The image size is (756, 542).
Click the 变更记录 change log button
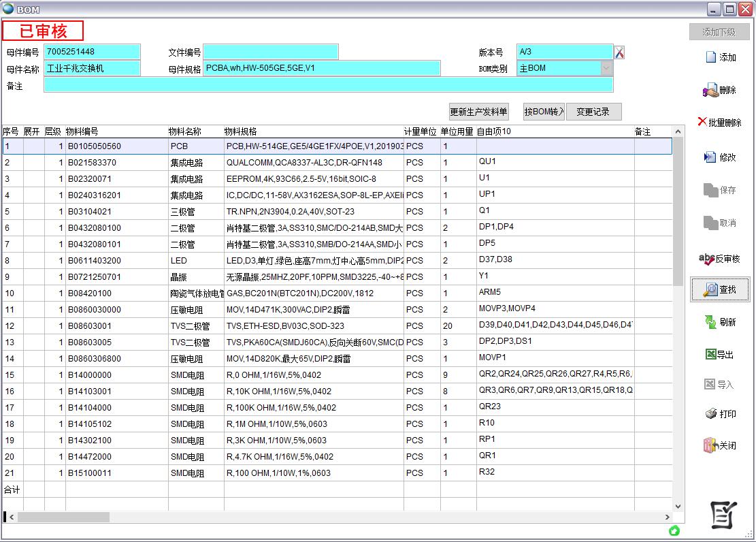593,112
